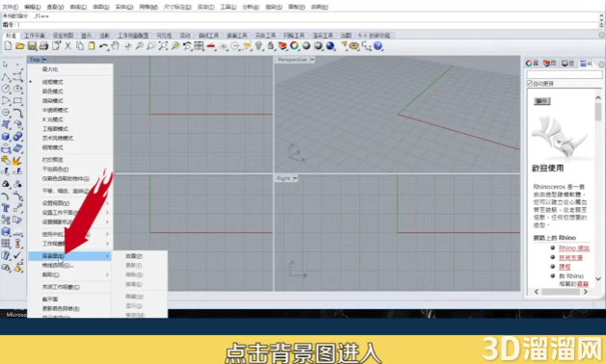
Task: Choose 格线选项 in the viewport menu
Action: click(x=58, y=266)
